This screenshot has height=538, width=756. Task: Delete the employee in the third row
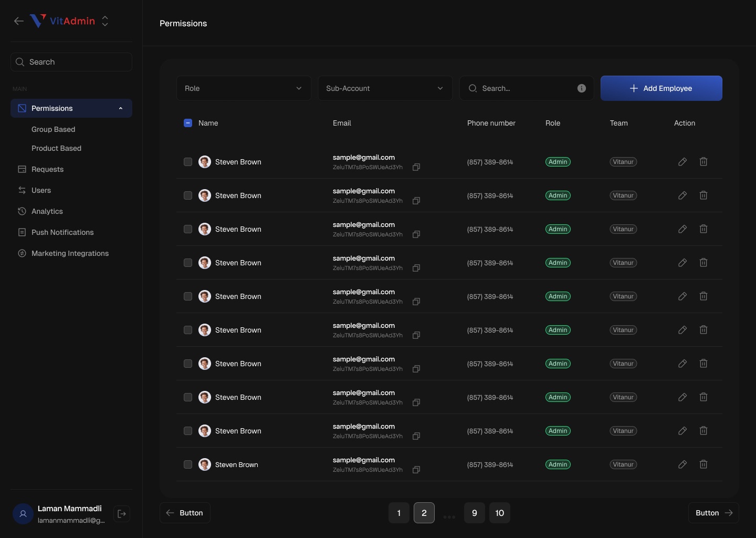tap(703, 229)
